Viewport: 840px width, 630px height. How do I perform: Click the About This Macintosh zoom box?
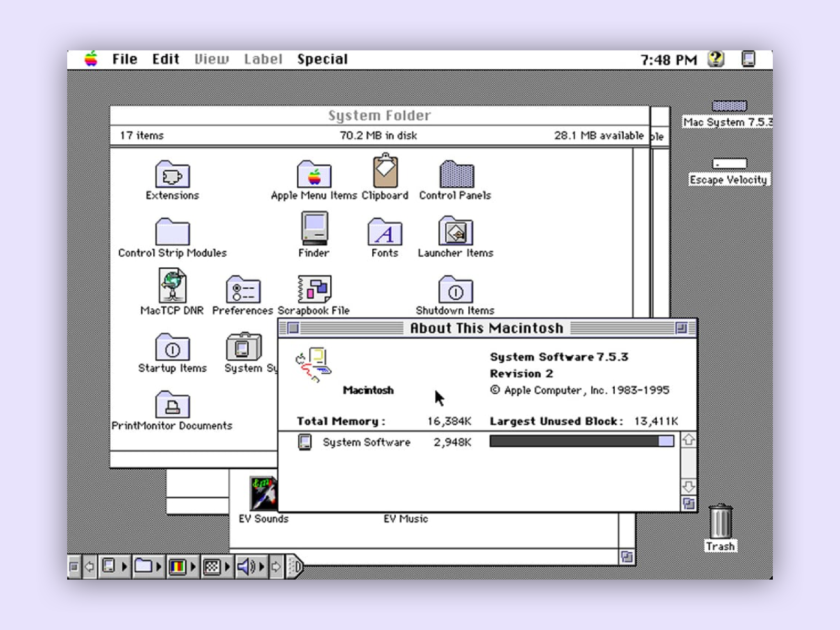click(681, 328)
